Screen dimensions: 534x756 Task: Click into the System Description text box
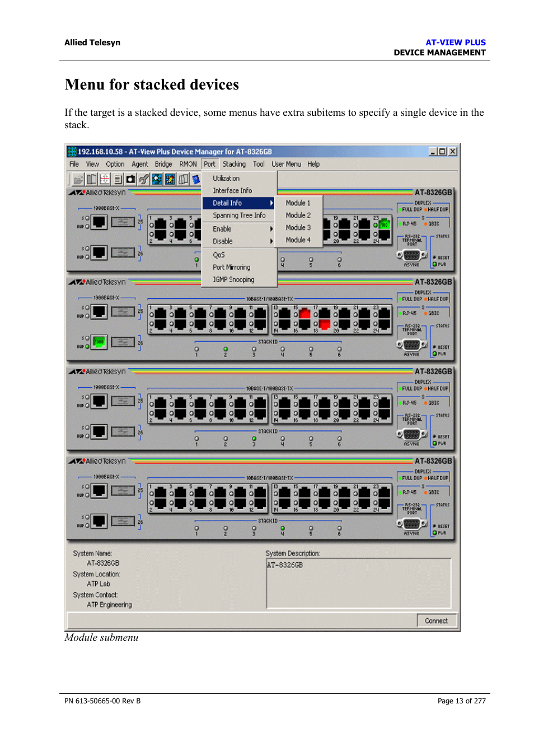(x=359, y=583)
